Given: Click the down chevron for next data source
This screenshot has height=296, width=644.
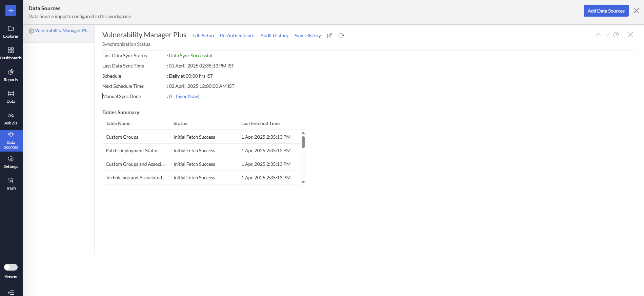Looking at the screenshot, I should 607,35.
